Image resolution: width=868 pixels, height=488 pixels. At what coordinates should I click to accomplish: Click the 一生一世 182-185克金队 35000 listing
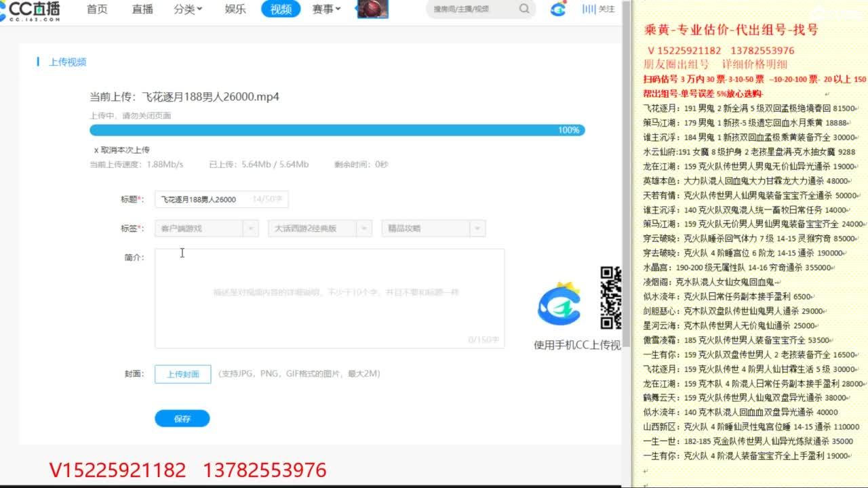coord(749,441)
